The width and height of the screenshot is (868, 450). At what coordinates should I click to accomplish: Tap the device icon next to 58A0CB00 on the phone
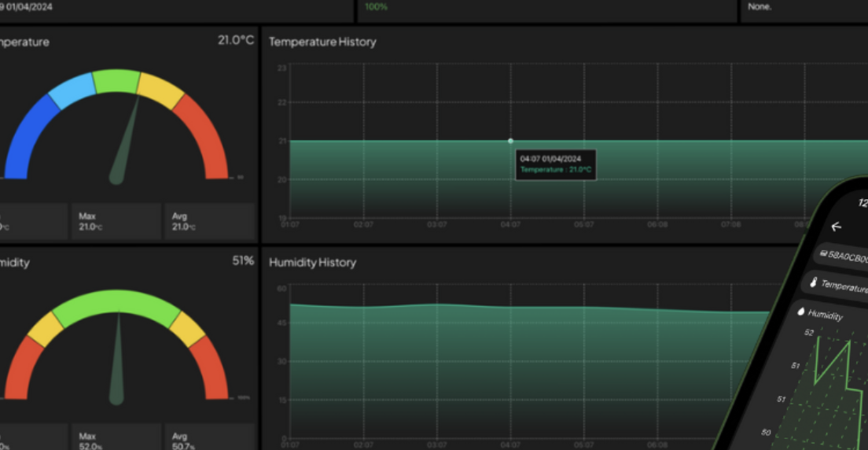823,254
